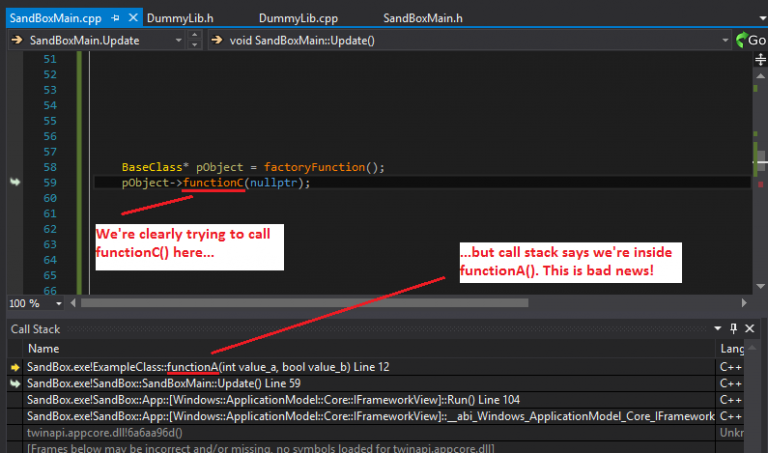Click the vertical scrollbar up arrow in editor
Viewport: 768px width, 453px height.
(760, 76)
